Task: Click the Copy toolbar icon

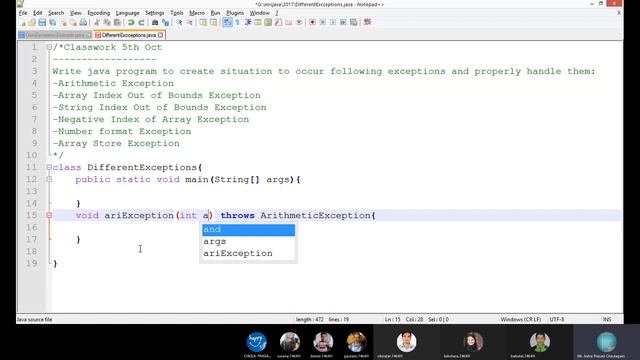Action: [107, 22]
